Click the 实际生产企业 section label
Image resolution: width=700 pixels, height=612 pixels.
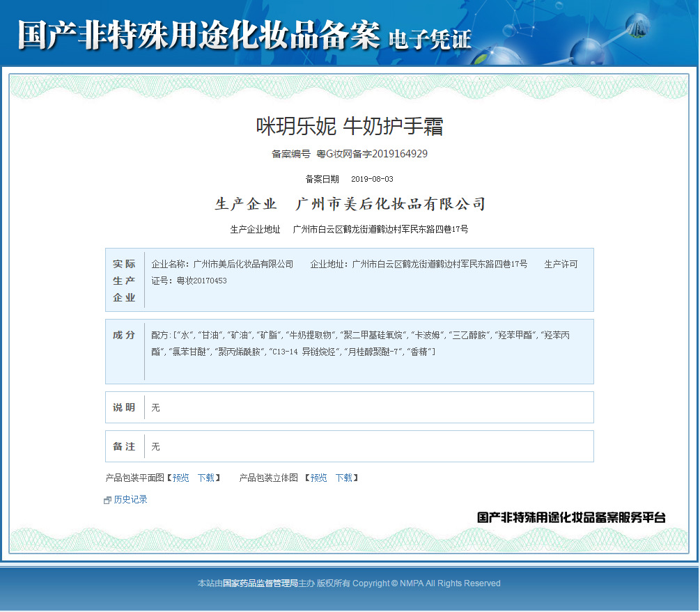(124, 281)
